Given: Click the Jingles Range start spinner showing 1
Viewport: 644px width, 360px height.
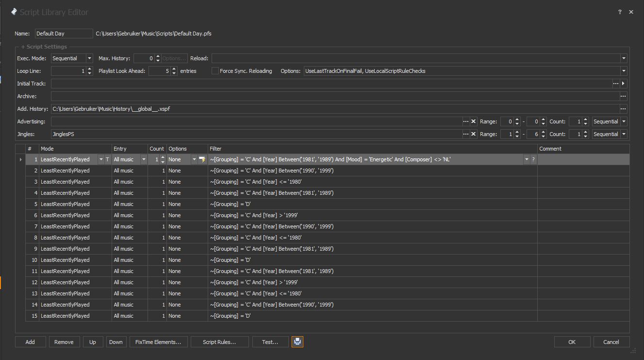Looking at the screenshot, I should (x=511, y=134).
